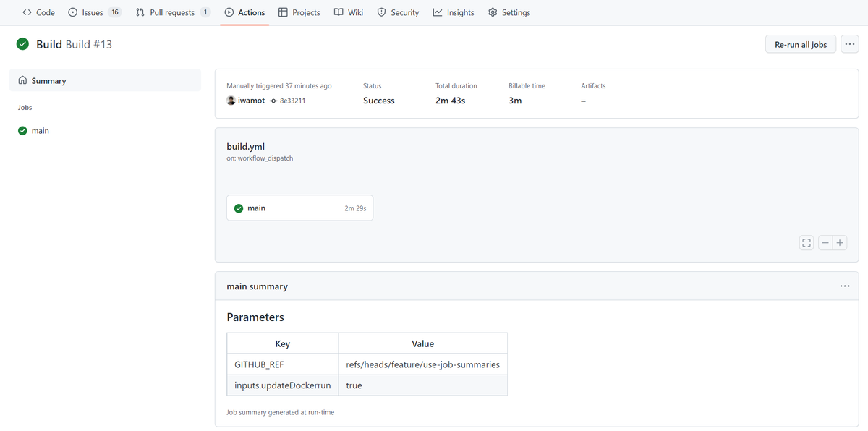Click the Security shield icon

point(381,12)
